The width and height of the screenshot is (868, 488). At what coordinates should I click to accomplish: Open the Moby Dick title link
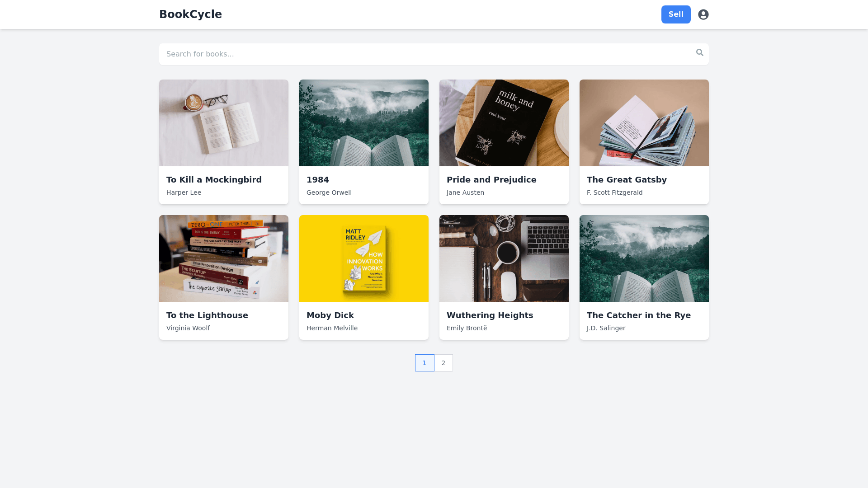[x=330, y=315]
